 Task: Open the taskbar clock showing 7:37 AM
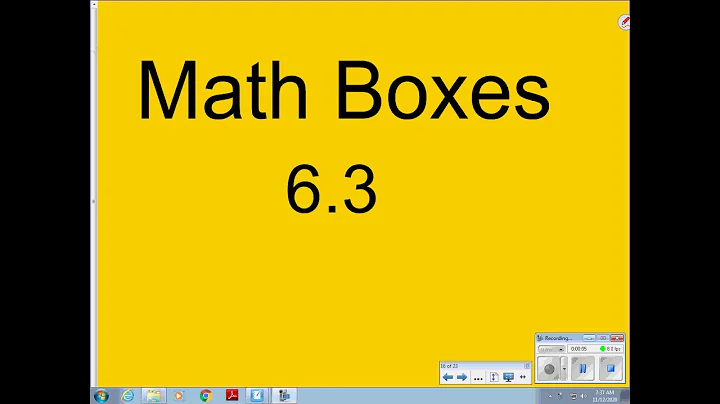[605, 396]
